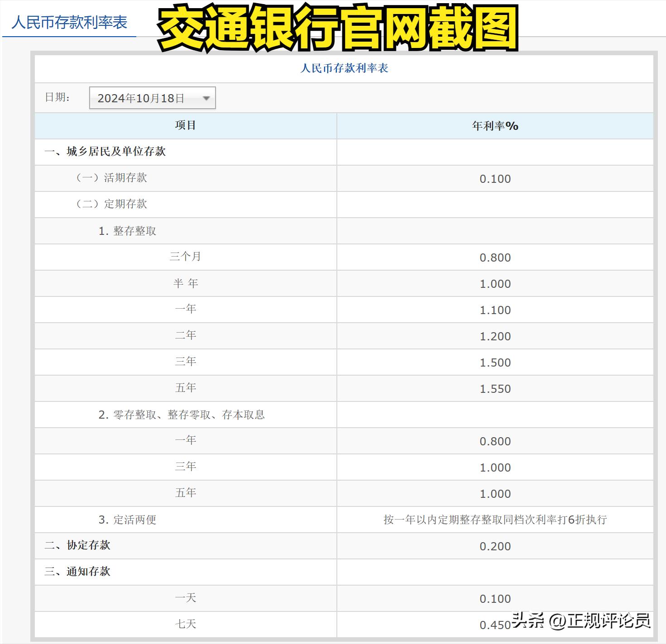Viewport: 666px width, 644px height.
Task: Select the 协定存款 row
Action: pyautogui.click(x=77, y=545)
